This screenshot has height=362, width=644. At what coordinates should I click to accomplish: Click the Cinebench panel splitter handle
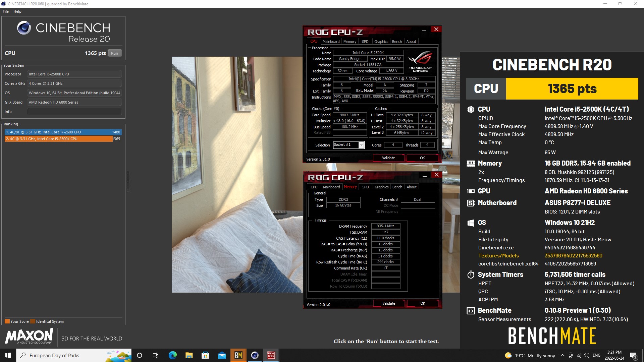(128, 181)
